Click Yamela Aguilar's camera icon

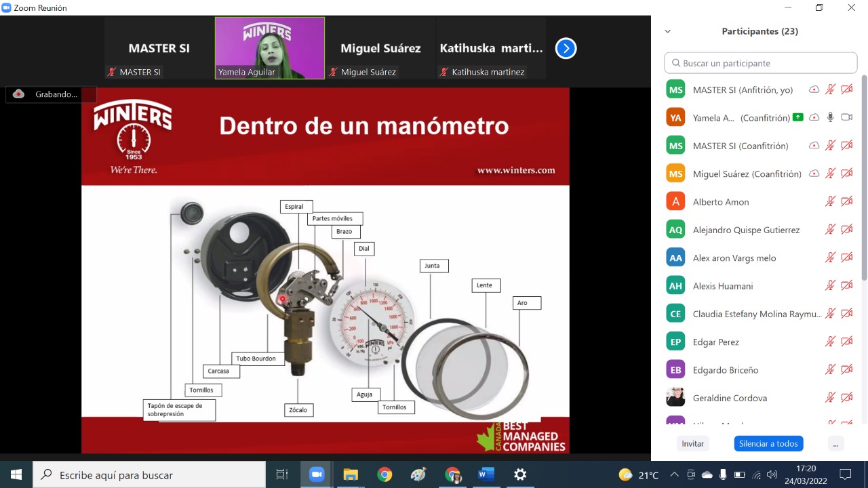pyautogui.click(x=846, y=117)
